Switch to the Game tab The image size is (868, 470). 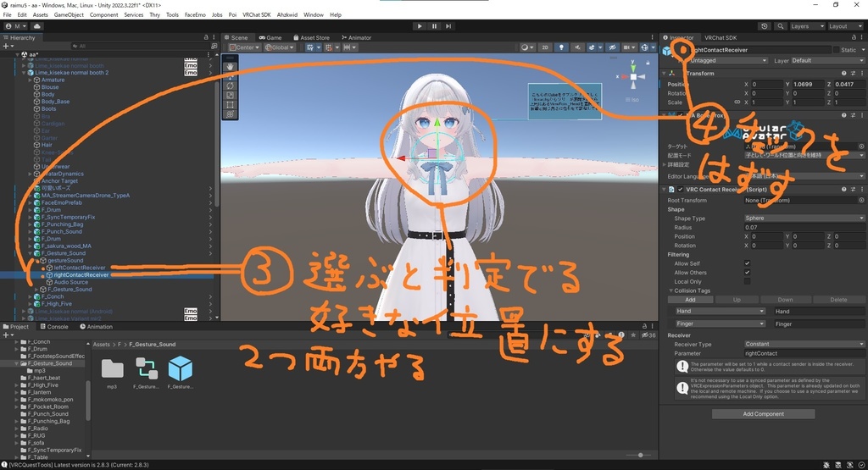point(270,37)
